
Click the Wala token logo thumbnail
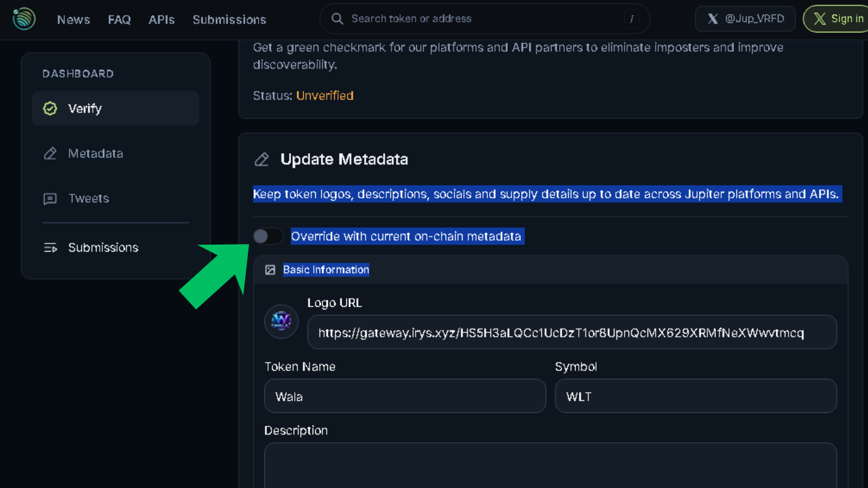click(281, 322)
